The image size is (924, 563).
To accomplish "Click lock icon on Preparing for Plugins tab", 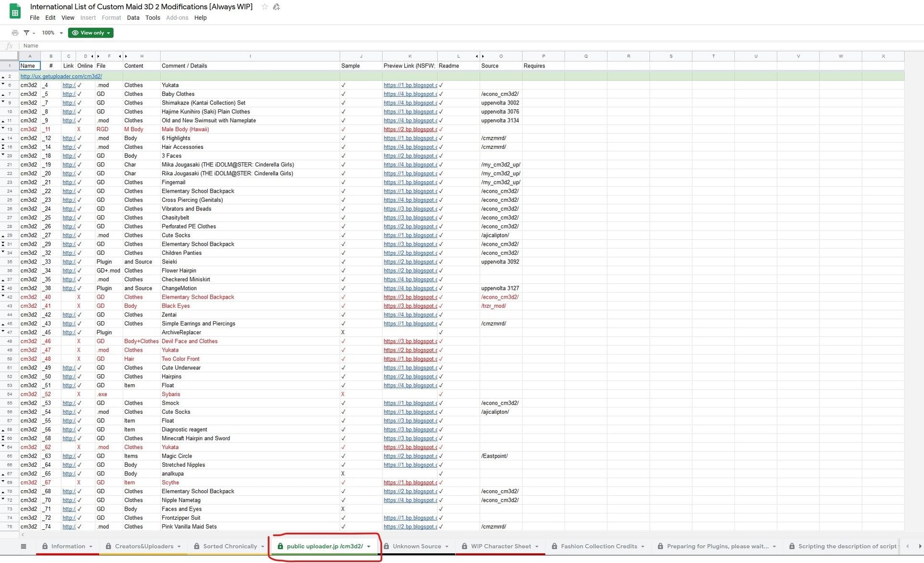I will click(x=660, y=546).
